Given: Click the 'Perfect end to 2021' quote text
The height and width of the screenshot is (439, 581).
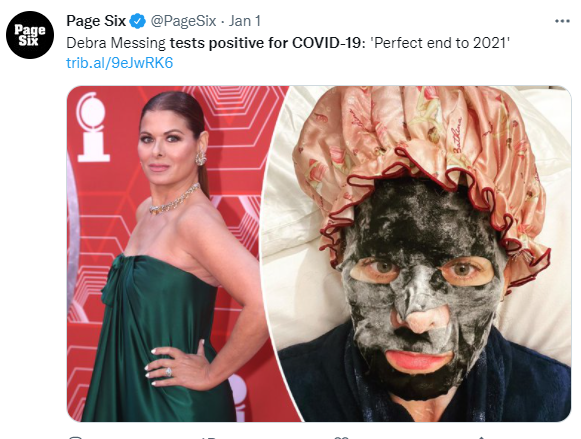Looking at the screenshot, I should [440, 43].
